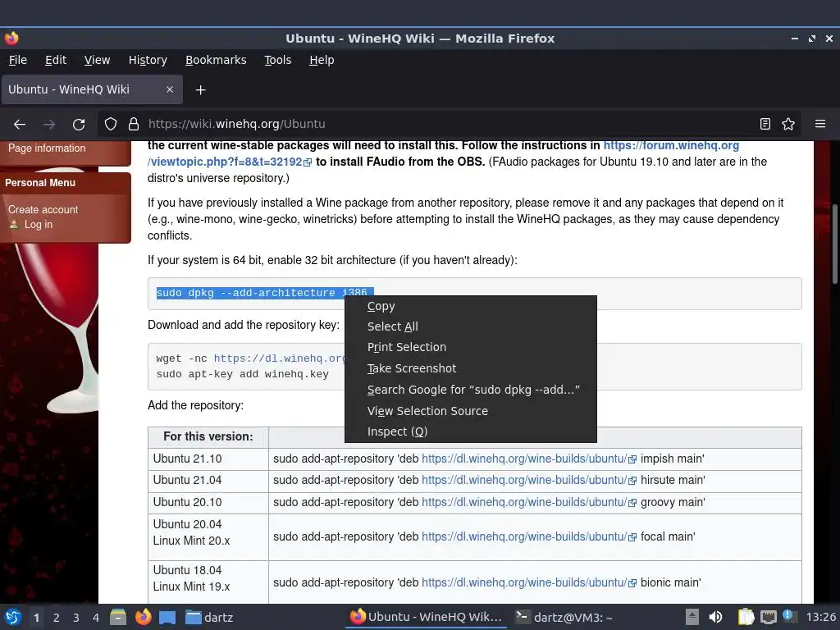This screenshot has height=630, width=840.
Task: Open the winehq link in Ubuntu 20.10 row
Action: (524, 503)
